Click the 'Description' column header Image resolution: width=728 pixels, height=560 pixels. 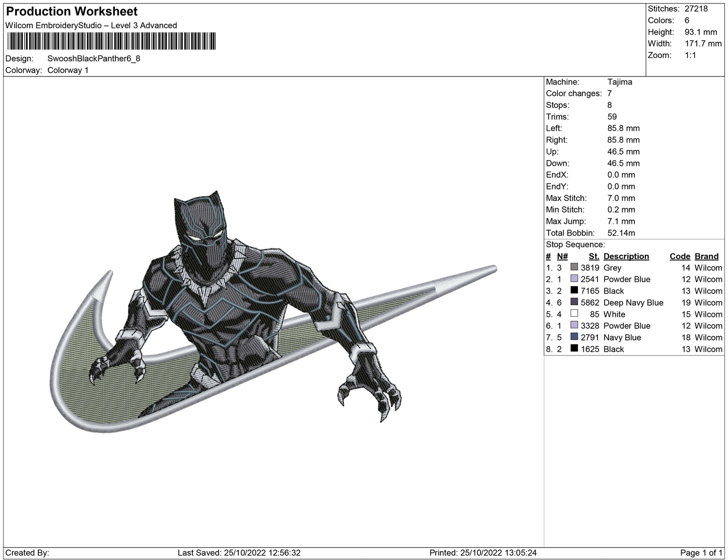pyautogui.click(x=626, y=256)
